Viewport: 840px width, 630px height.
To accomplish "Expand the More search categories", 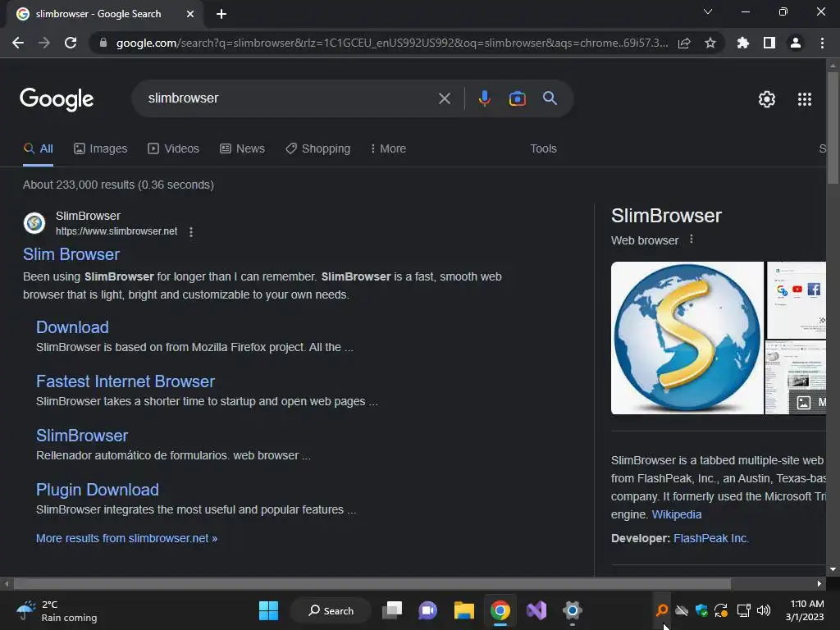I will 388,149.
